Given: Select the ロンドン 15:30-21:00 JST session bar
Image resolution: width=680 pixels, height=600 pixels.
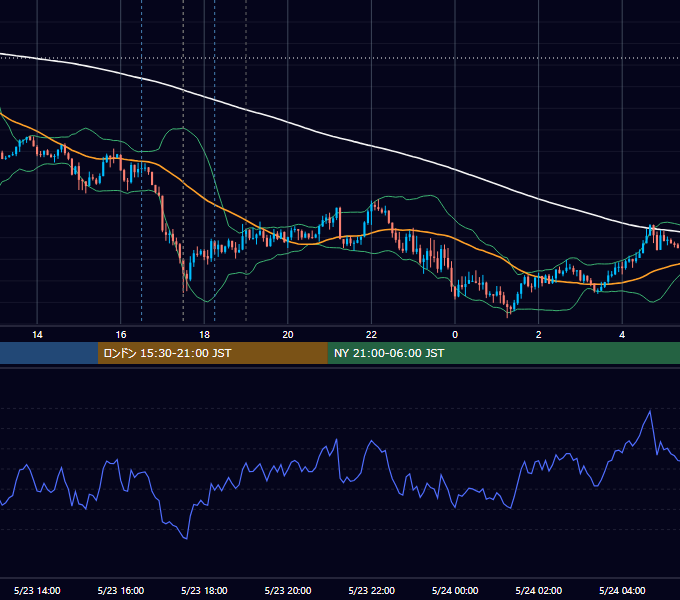Looking at the screenshot, I should tap(212, 353).
